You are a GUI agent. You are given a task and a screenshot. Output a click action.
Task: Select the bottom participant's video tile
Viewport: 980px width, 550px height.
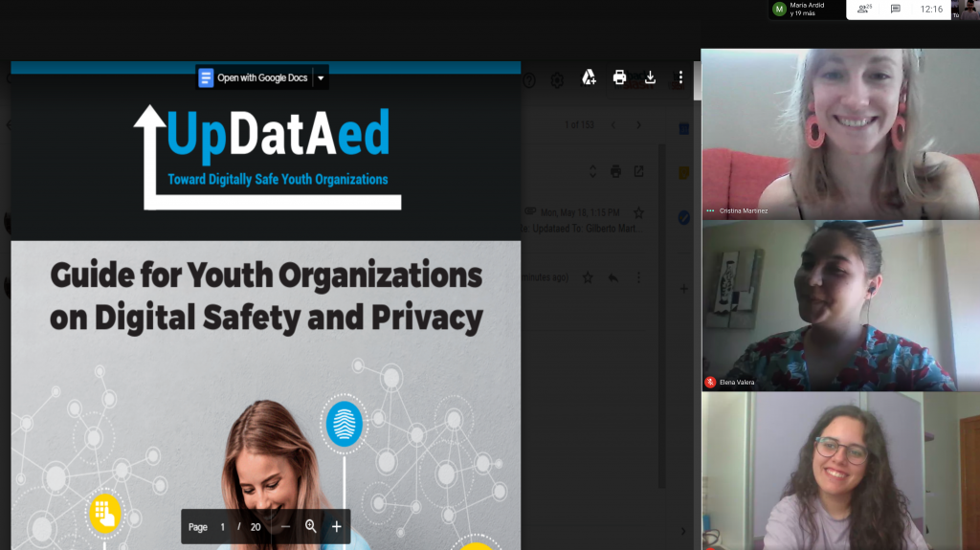tap(840, 472)
